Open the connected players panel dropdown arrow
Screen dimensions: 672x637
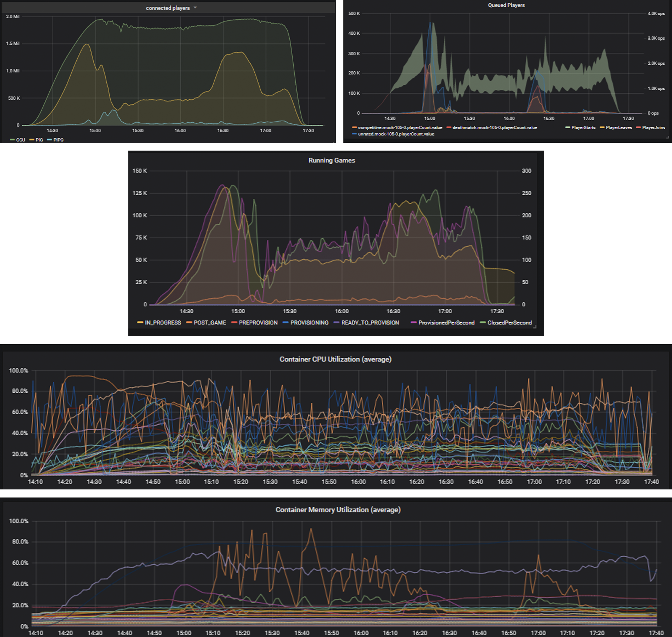tap(195, 7)
